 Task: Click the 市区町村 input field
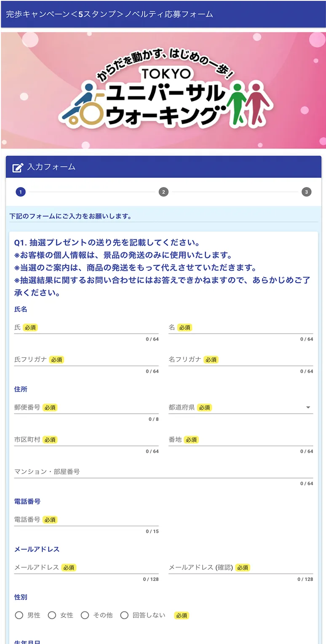86,440
